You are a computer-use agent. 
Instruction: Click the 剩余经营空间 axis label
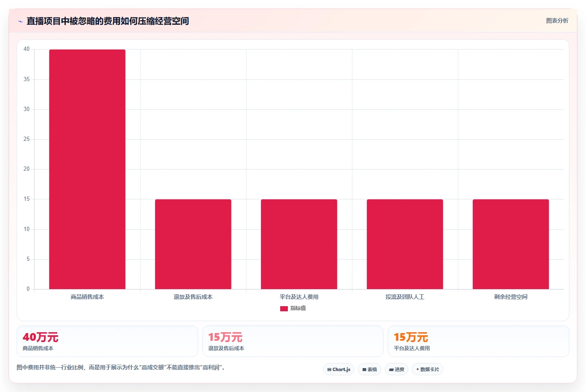tap(511, 297)
